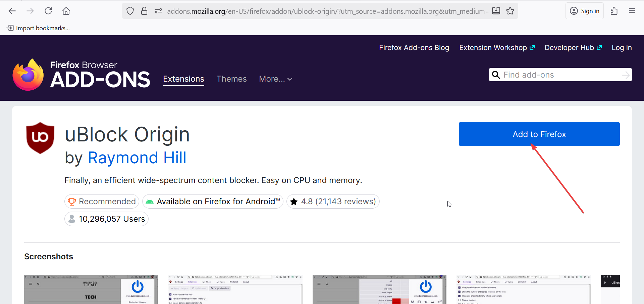
Task: Click the 10,296,057 Users count
Action: click(x=106, y=219)
